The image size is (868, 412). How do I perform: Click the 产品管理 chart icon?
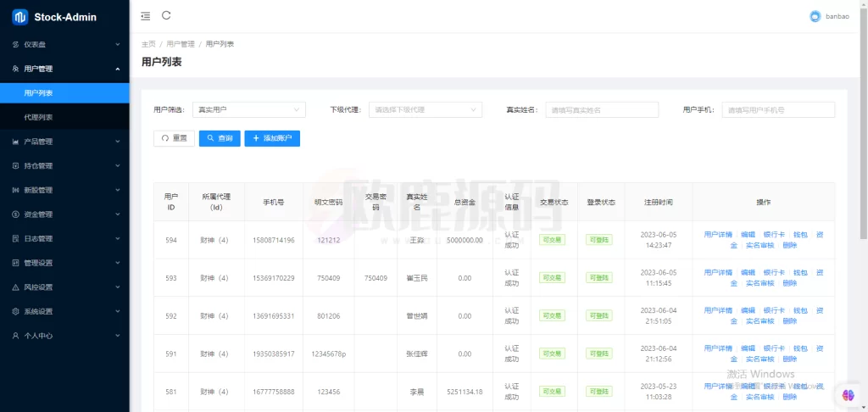pyautogui.click(x=15, y=142)
